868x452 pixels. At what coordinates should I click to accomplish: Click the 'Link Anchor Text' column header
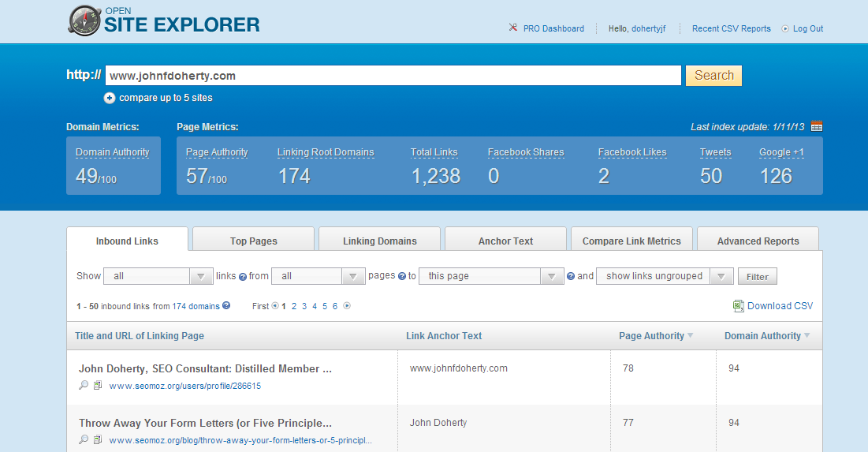point(444,336)
